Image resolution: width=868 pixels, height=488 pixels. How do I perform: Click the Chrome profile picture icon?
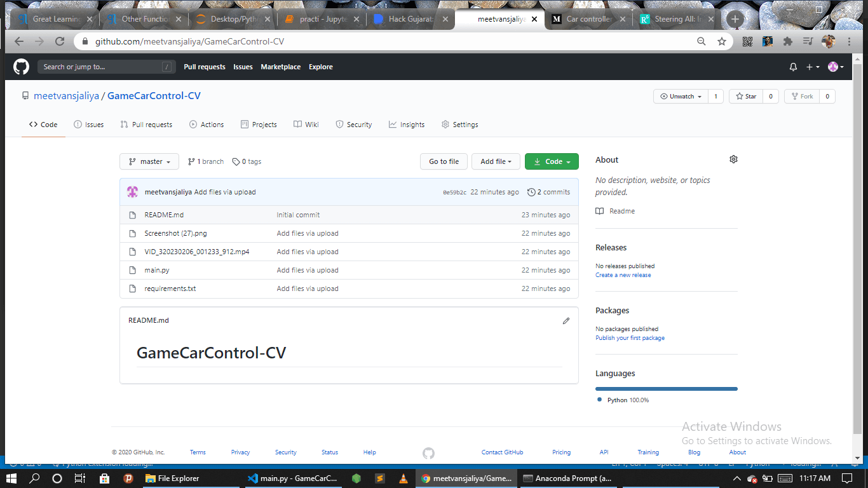tap(828, 41)
